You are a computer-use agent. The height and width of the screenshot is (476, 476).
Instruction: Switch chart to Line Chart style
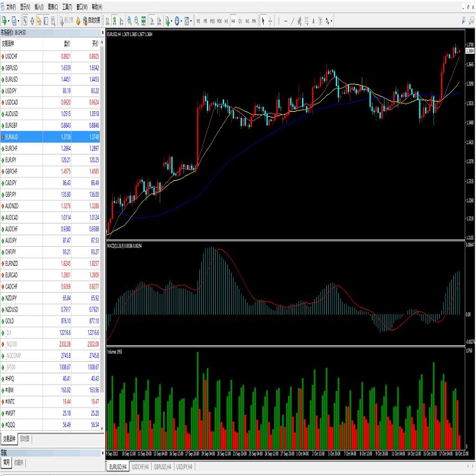[121, 21]
